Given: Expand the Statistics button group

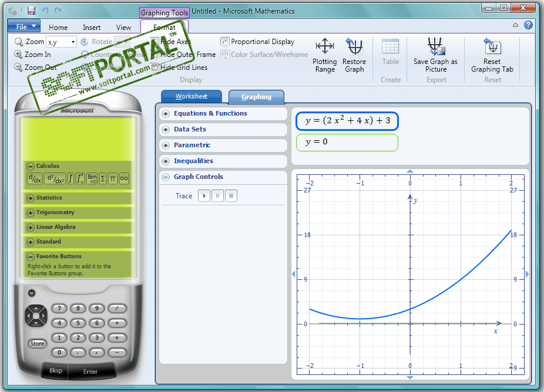Looking at the screenshot, I should (x=31, y=198).
